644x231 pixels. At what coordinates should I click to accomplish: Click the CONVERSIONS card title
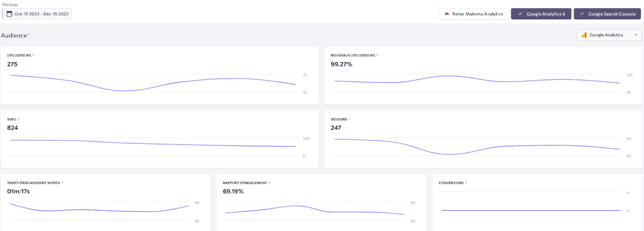tap(451, 183)
